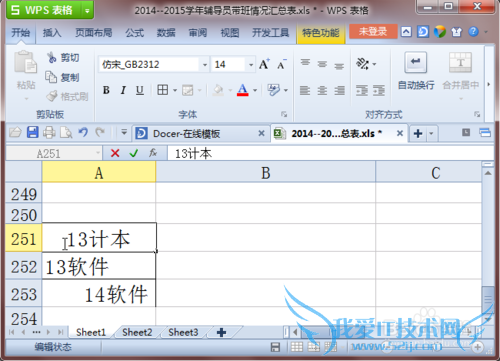
Task: Open the 开始 ribbon tab
Action: coord(21,33)
